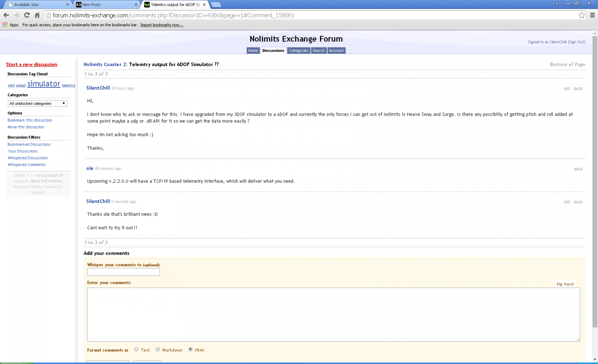Close the New Posts tab
Viewport: 598px width, 364px height.
click(x=136, y=4)
